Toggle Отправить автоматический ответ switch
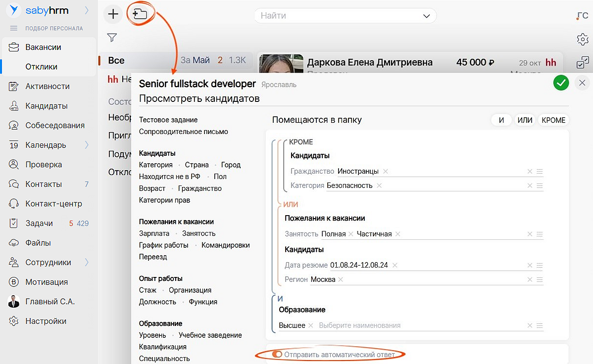The image size is (593, 364). [x=277, y=355]
